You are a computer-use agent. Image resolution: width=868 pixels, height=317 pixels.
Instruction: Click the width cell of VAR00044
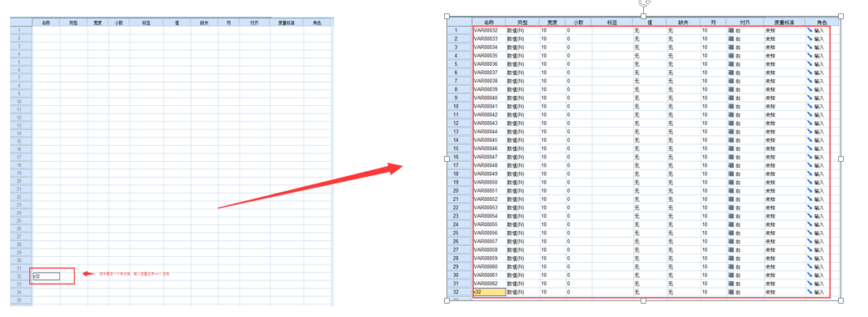point(552,132)
